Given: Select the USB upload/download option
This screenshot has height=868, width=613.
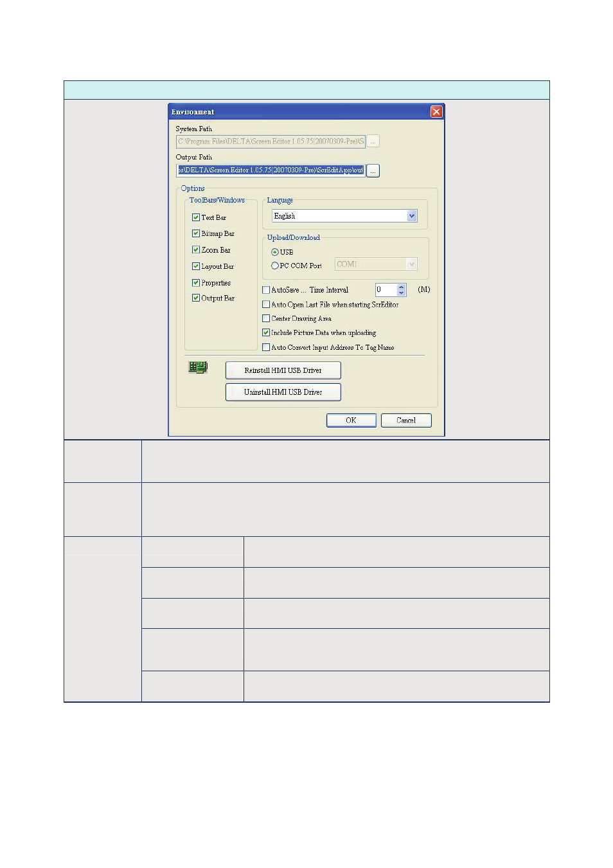Looking at the screenshot, I should [x=275, y=252].
